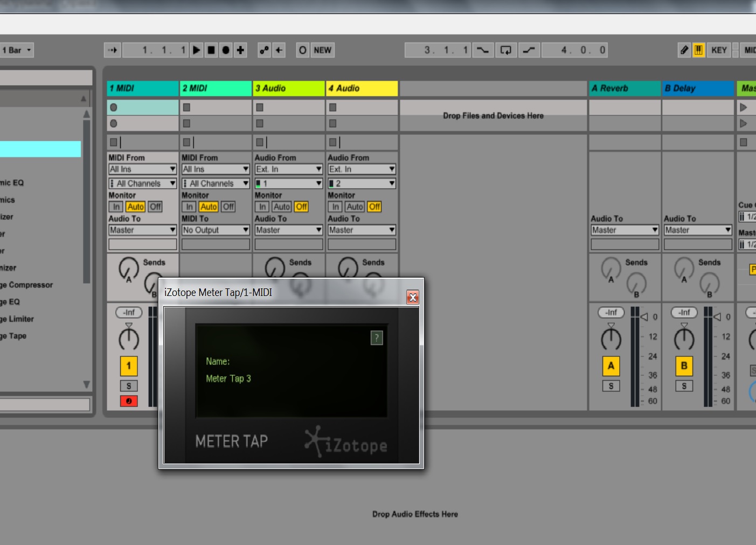Click loop length field 4.0.0
The image size is (756, 545).
click(575, 50)
